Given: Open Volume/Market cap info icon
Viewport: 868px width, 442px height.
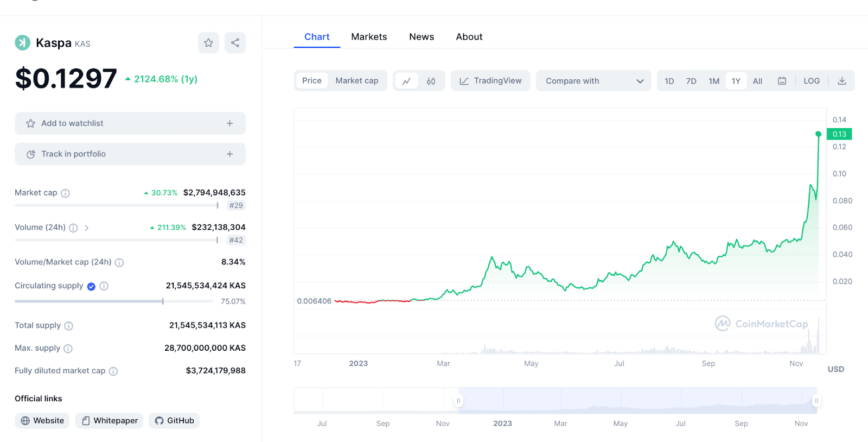Looking at the screenshot, I should (119, 263).
